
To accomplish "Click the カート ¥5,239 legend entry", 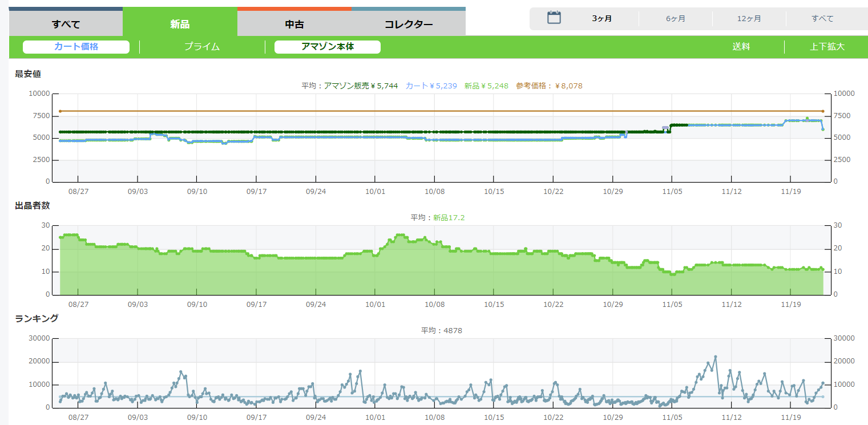I will (x=431, y=86).
